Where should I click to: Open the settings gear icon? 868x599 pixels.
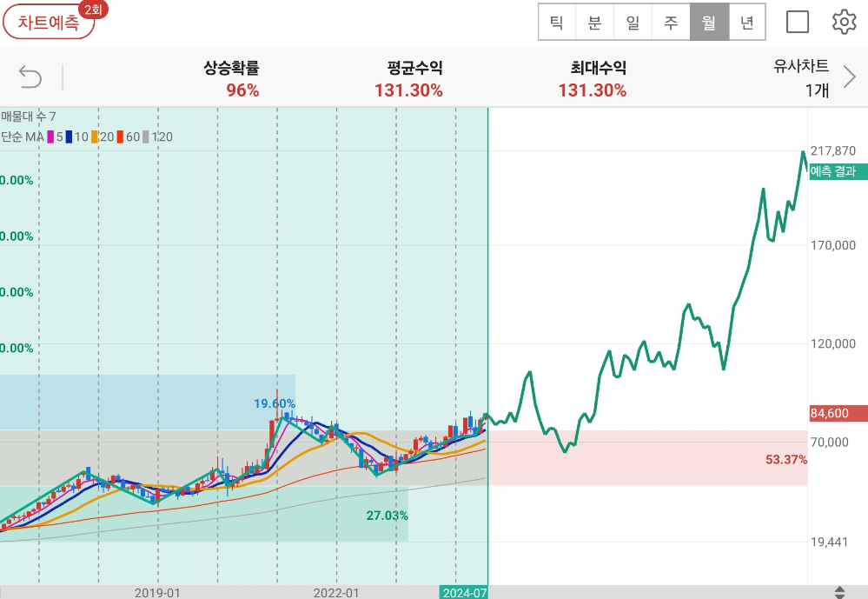842,21
